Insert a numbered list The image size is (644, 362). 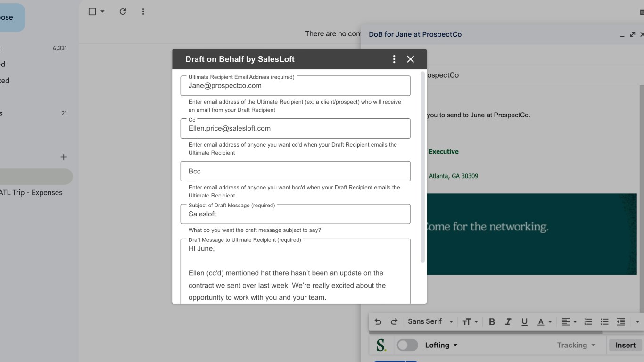[x=588, y=321]
